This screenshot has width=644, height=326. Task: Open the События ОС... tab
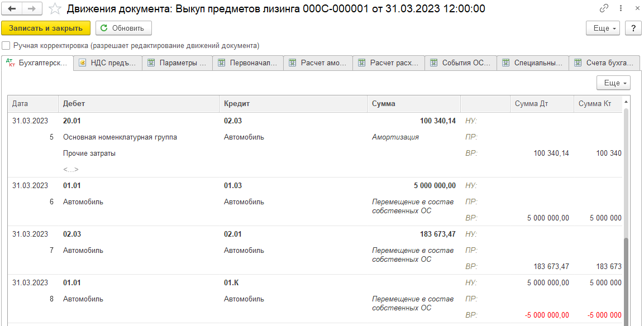[x=461, y=63]
